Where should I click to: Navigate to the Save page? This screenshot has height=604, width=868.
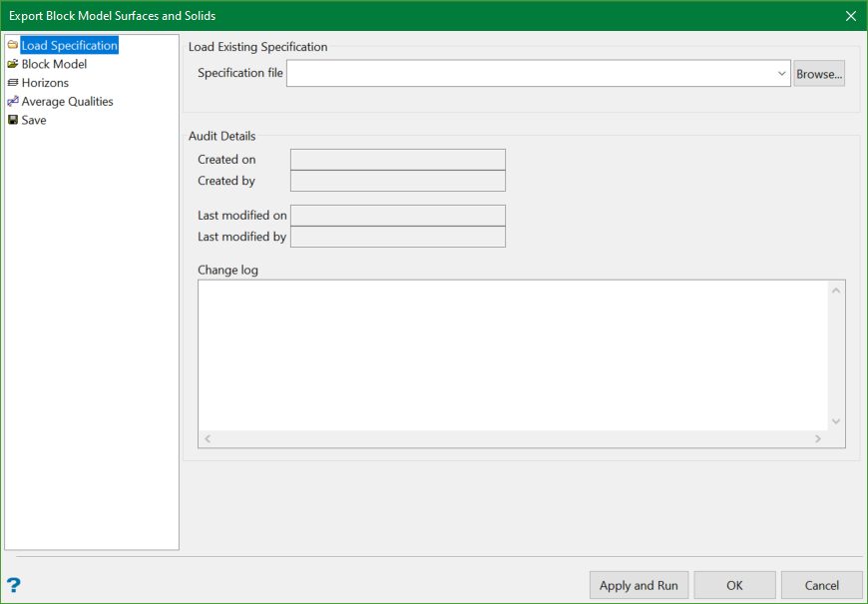point(33,120)
